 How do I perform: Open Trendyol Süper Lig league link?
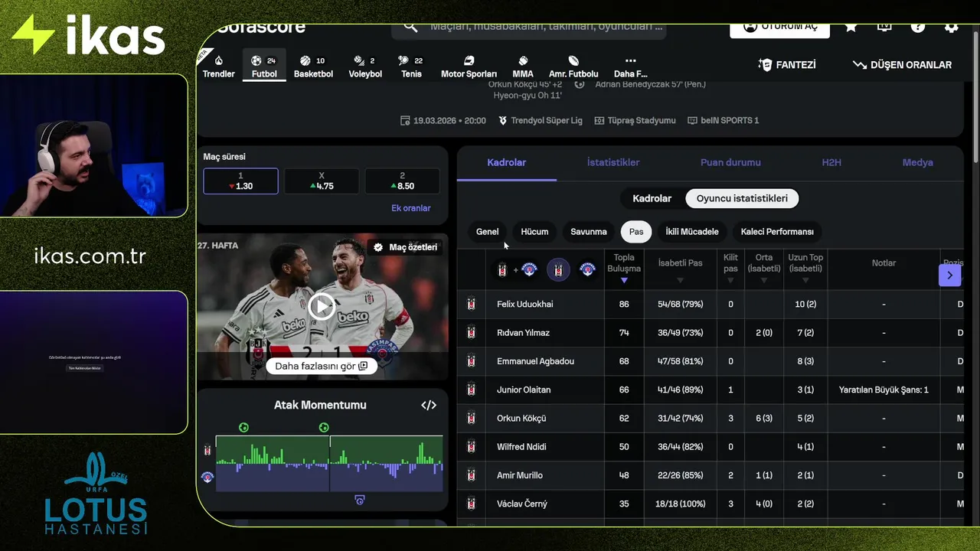pyautogui.click(x=540, y=120)
